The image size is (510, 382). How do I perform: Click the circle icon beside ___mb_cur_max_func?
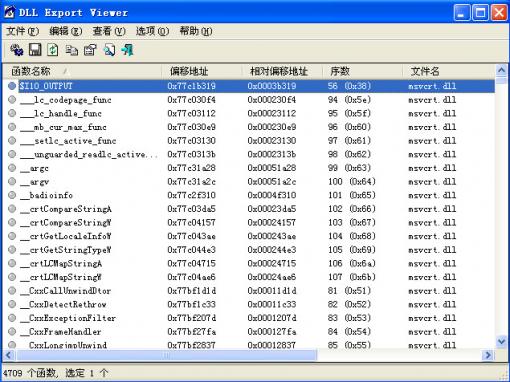[x=12, y=127]
